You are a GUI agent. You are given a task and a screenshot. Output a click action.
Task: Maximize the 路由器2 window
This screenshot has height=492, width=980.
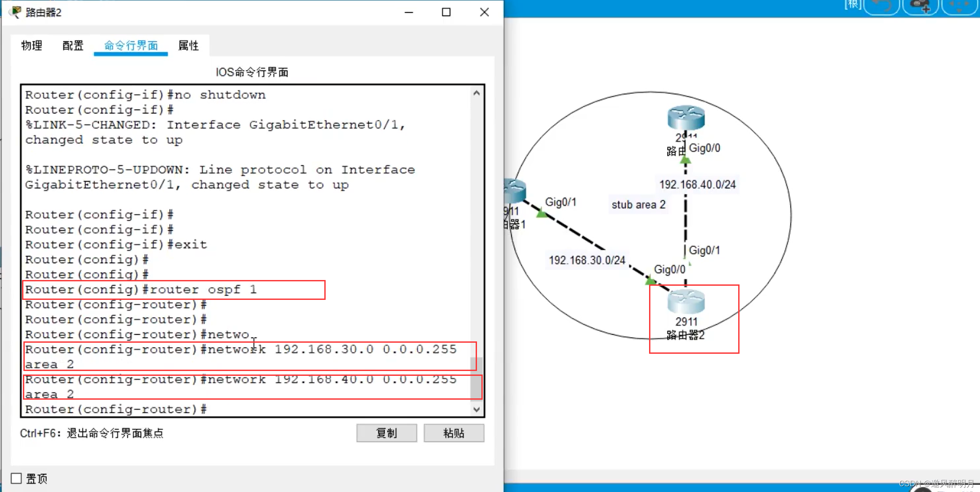pyautogui.click(x=446, y=12)
